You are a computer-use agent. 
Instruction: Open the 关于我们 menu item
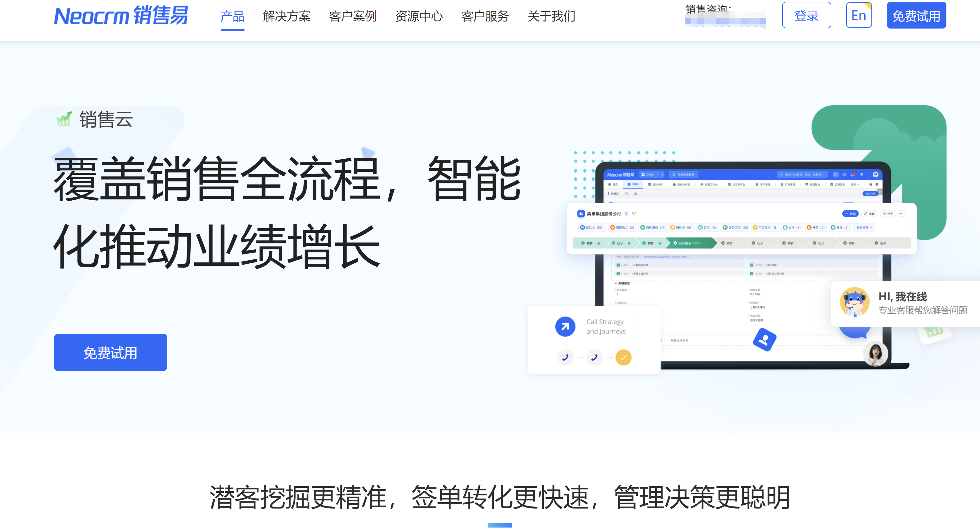551,16
